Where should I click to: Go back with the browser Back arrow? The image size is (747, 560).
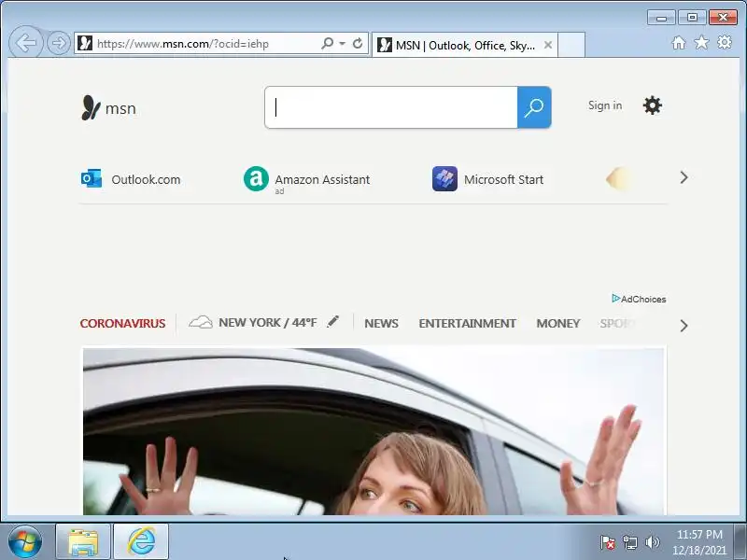26,43
